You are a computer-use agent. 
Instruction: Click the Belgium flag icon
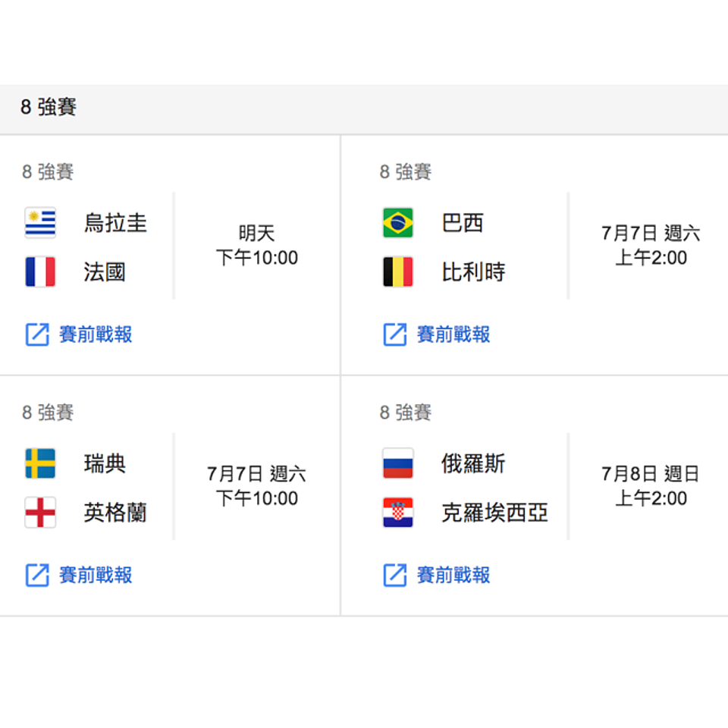click(398, 272)
